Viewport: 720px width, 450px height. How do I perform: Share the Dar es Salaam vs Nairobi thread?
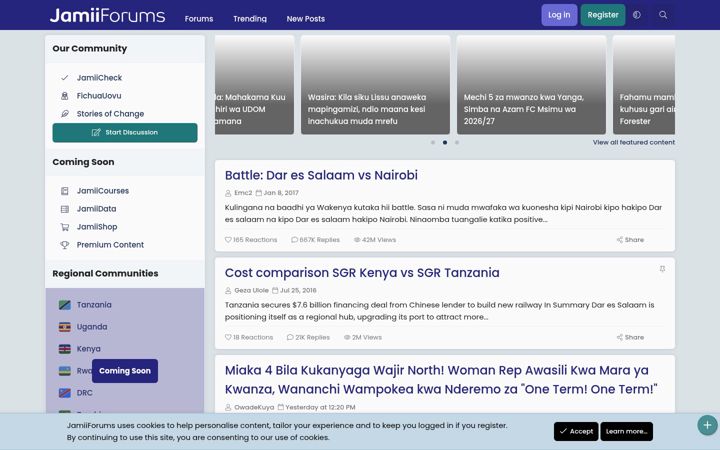coord(630,240)
